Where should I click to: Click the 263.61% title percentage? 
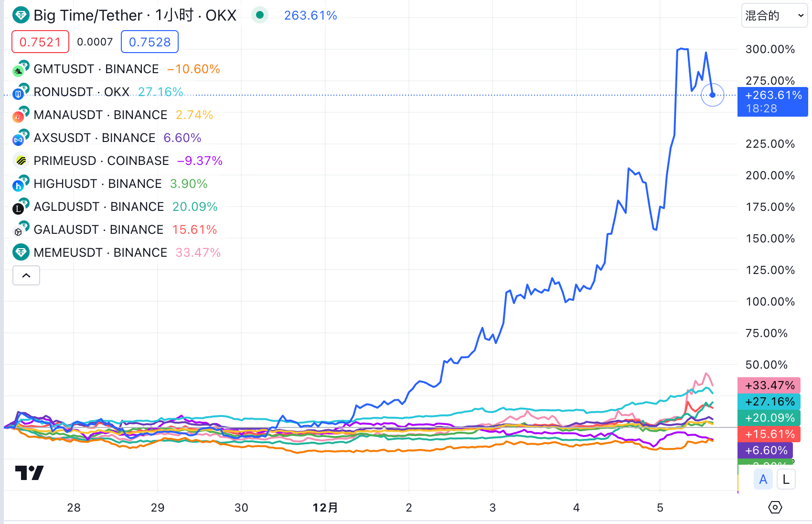coord(310,15)
